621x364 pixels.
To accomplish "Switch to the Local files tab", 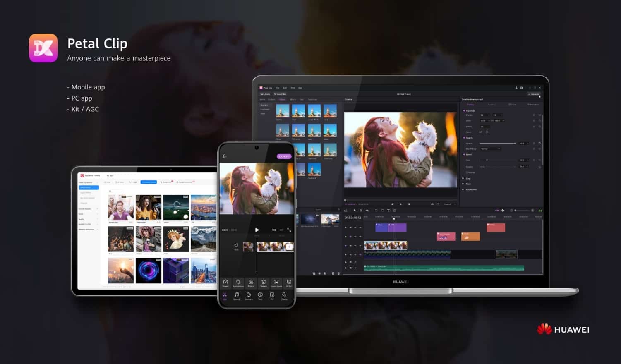I will 280,94.
